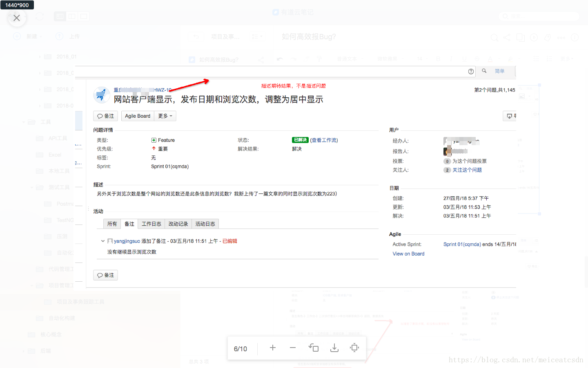Close the image viewer with the X button
This screenshot has height=368, width=588.
(x=17, y=18)
